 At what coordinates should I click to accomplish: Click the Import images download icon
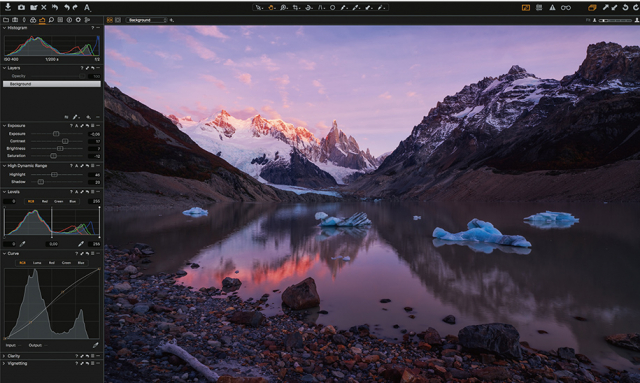tap(8, 7)
